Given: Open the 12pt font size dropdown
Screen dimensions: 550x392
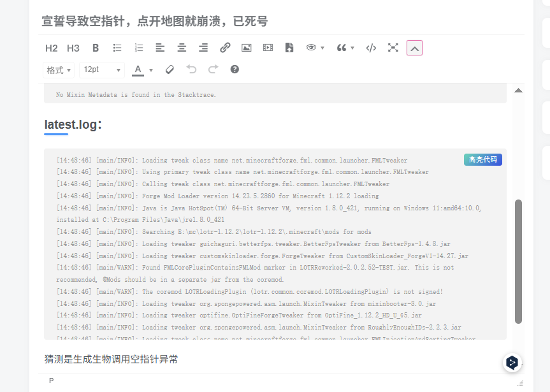Looking at the screenshot, I should pos(101,69).
